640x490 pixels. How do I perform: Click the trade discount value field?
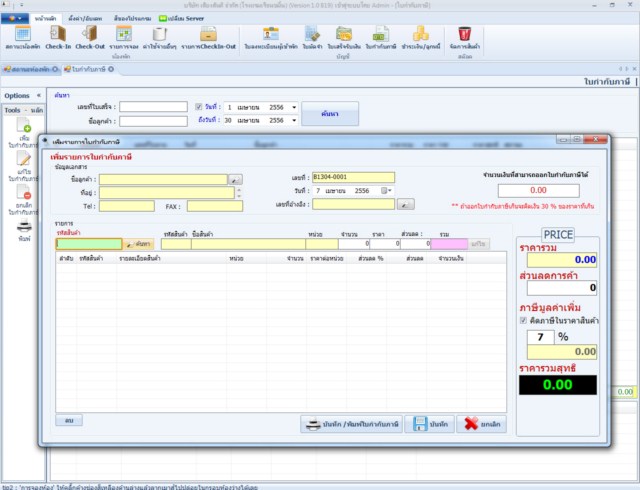click(562, 288)
